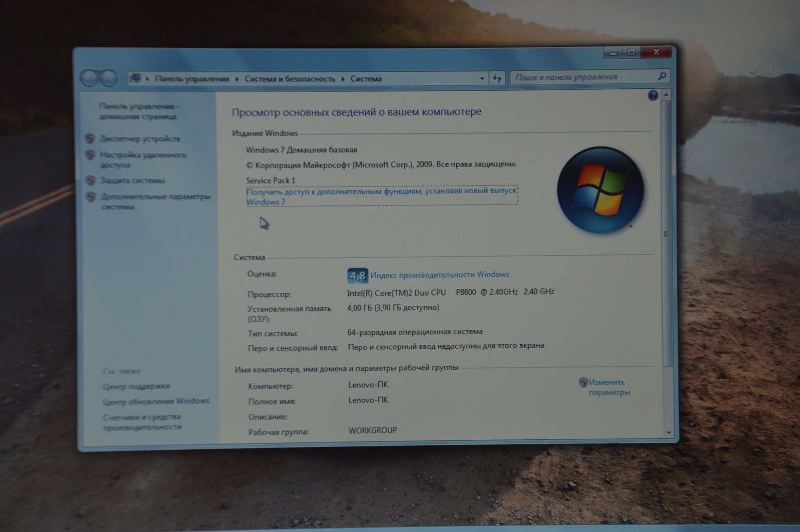Click shield icon next to Дополнительные параметры системы
800x532 pixels.
(91, 197)
